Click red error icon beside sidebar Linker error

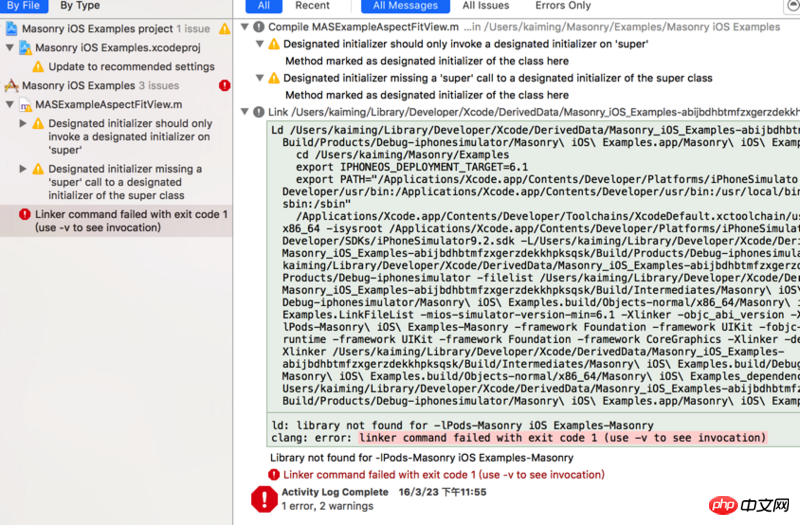[x=24, y=214]
